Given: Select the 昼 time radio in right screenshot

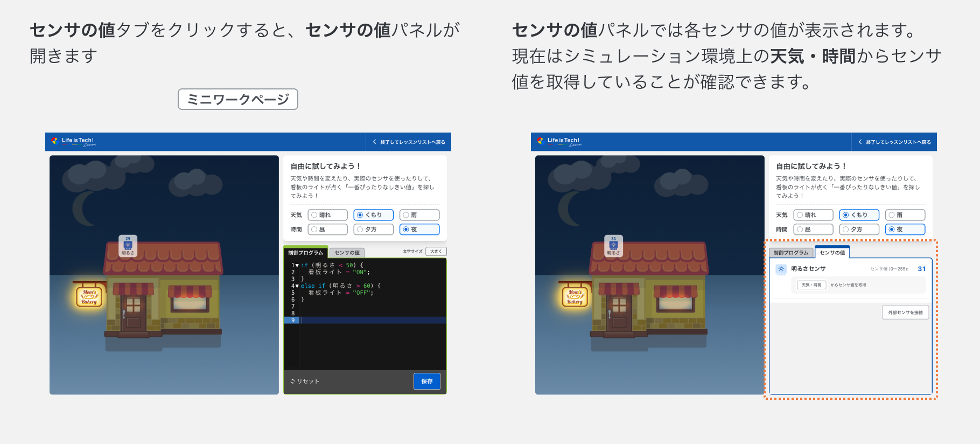Looking at the screenshot, I should pos(800,230).
